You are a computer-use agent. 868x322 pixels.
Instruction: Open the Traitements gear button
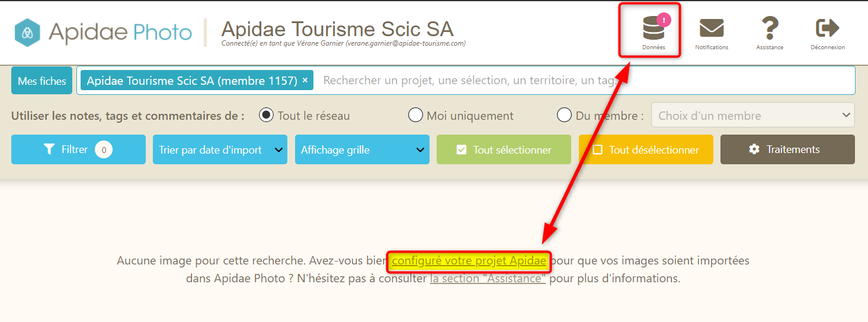pos(787,149)
